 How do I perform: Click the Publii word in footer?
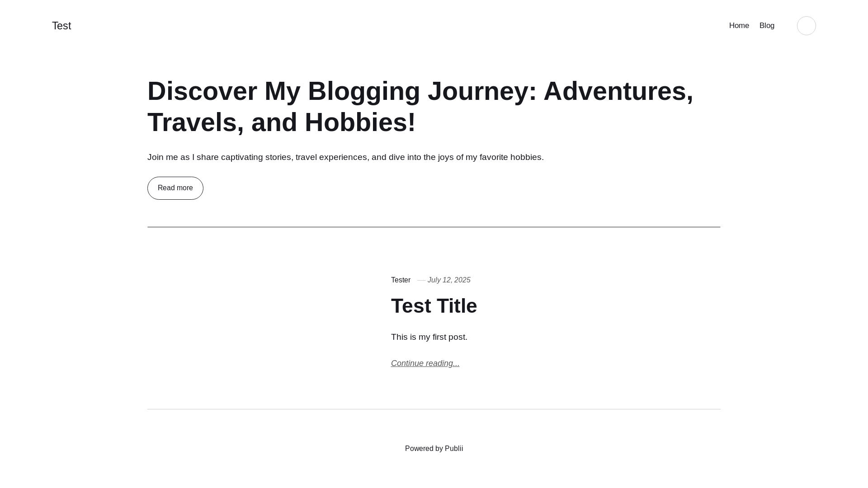click(454, 449)
